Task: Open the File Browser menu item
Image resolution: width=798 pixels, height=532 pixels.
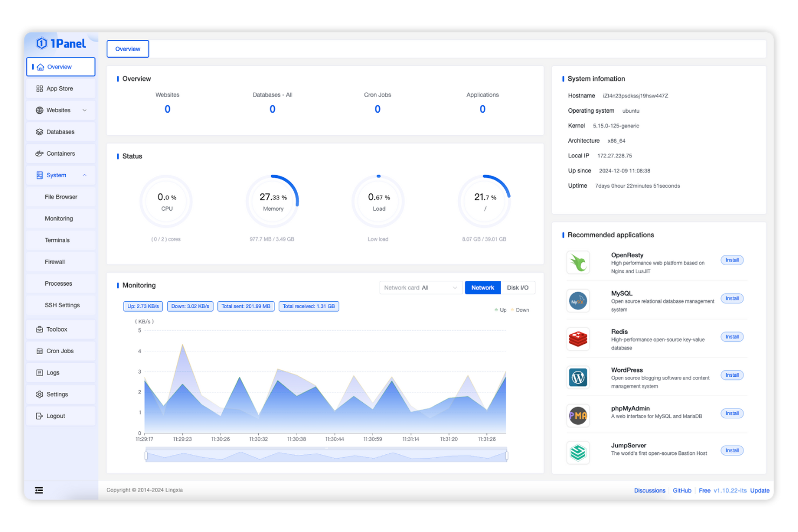Action: coord(61,197)
